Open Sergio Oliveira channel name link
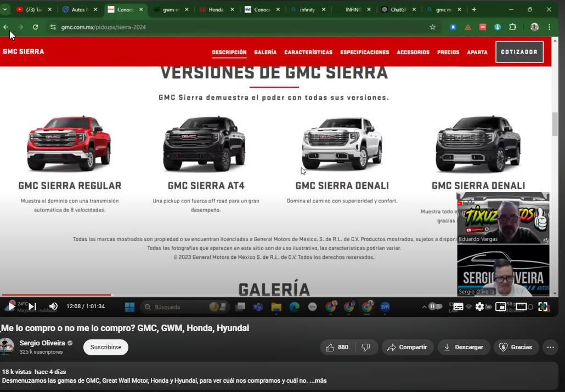The height and width of the screenshot is (392, 565). [42, 343]
